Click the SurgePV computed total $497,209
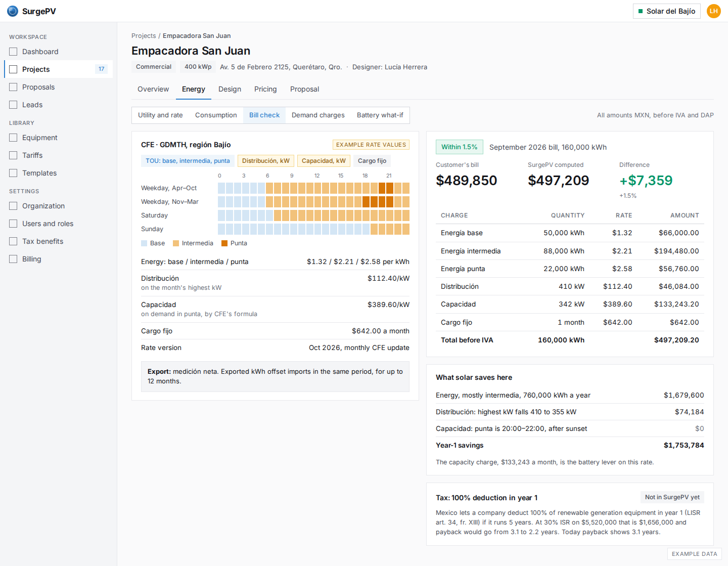Image resolution: width=728 pixels, height=566 pixels. (x=558, y=181)
